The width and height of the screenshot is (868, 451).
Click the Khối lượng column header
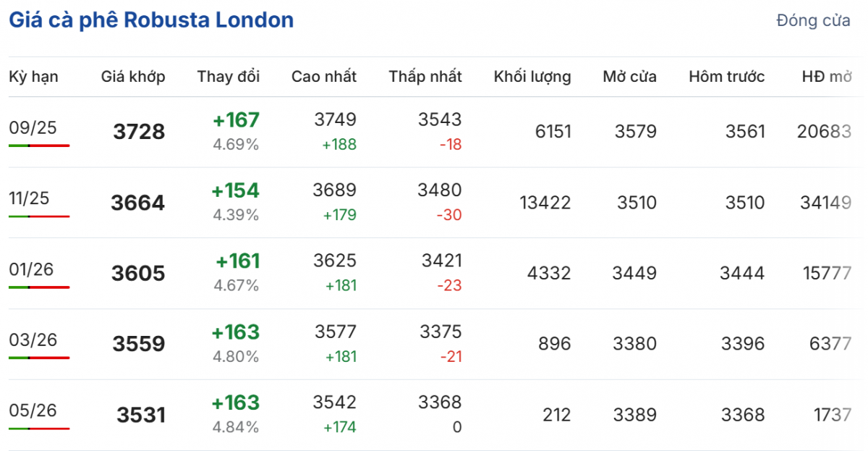click(x=532, y=77)
